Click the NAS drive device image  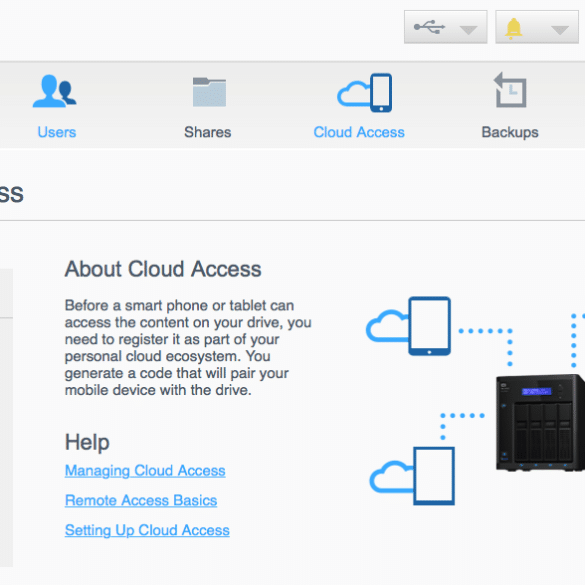(x=540, y=423)
